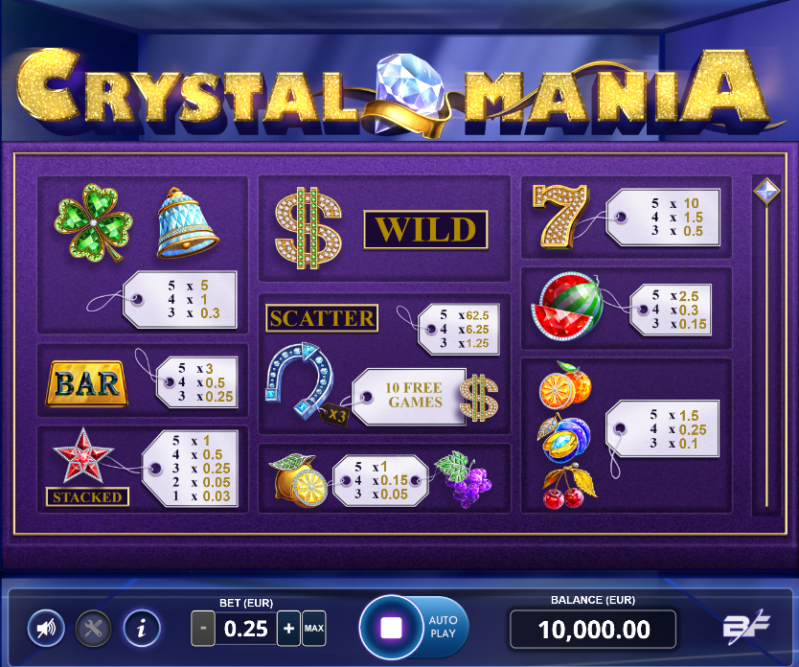Click the red stacked star symbol
Screen dimensions: 799x667
pos(83,456)
